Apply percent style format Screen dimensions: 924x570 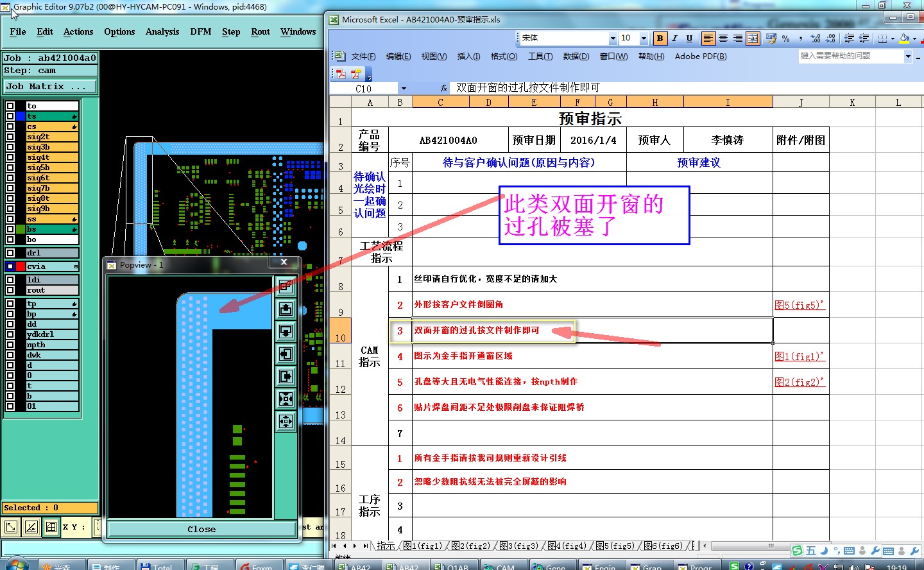786,39
